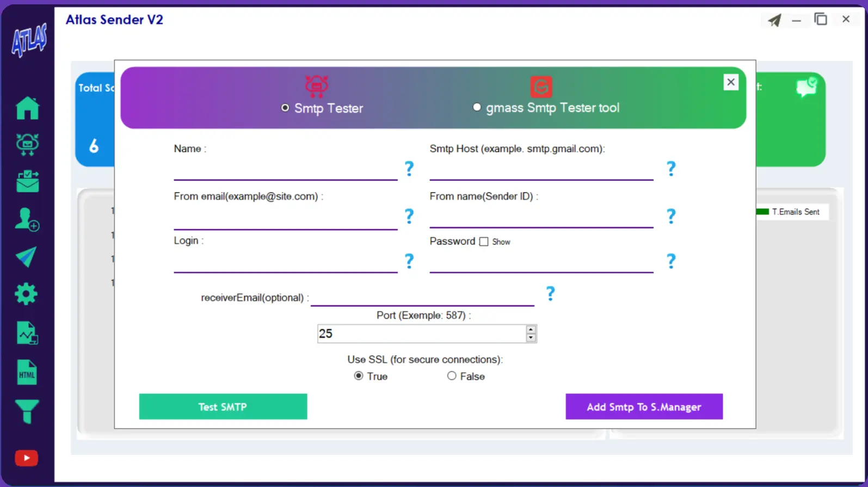
Task: Click the help icon next to Password field
Action: click(671, 261)
